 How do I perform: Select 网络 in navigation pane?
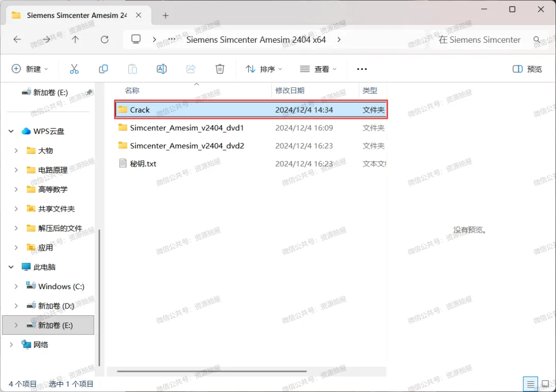click(x=41, y=345)
